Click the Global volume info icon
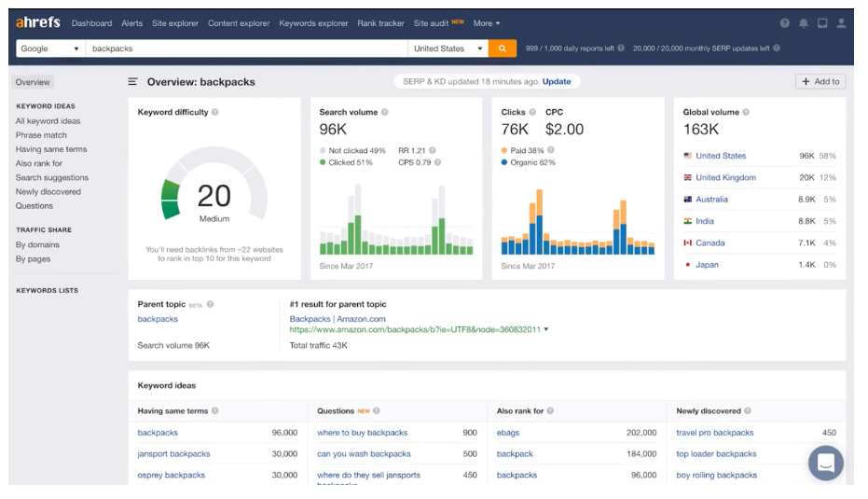This screenshot has width=868, height=499. click(x=746, y=112)
